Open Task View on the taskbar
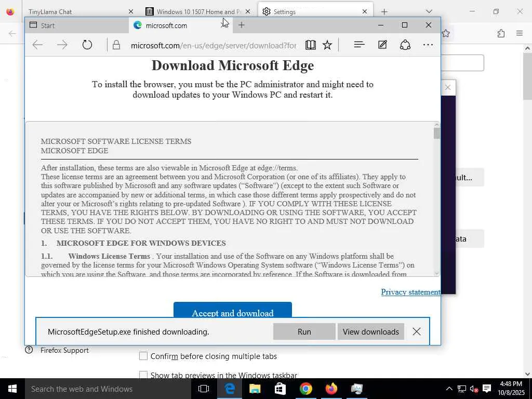Image resolution: width=532 pixels, height=399 pixels. 204,389
